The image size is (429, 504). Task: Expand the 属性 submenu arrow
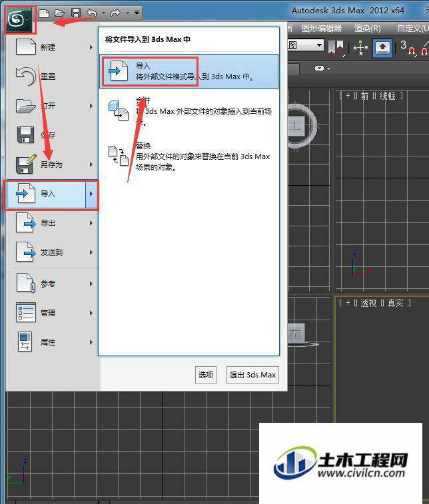coord(91,342)
